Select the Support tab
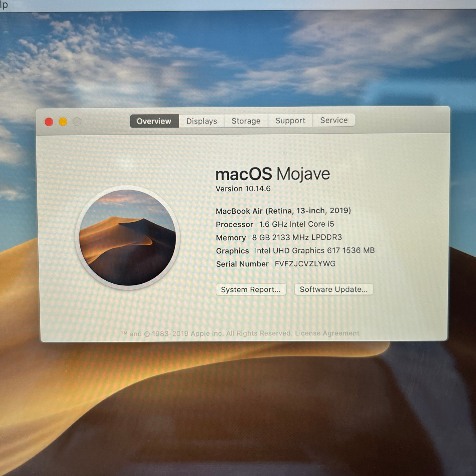Viewport: 476px width, 476px height. click(290, 121)
